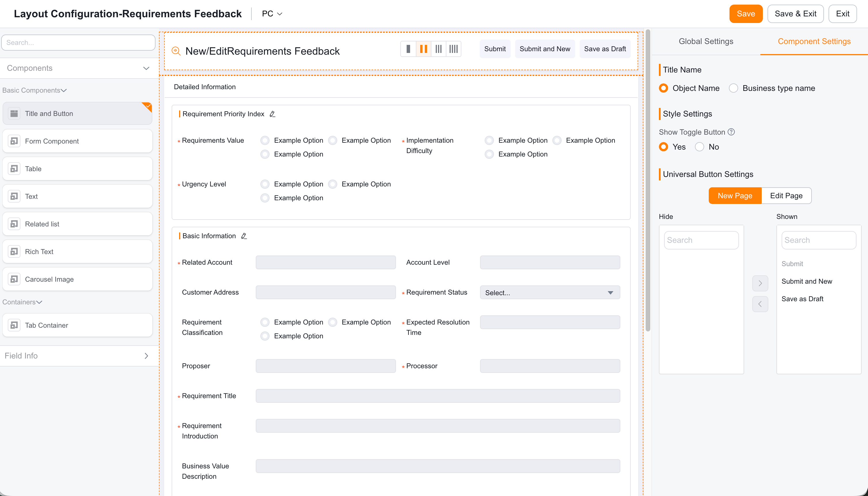The width and height of the screenshot is (868, 496).
Task: Collapse the Containers group
Action: [x=39, y=302]
